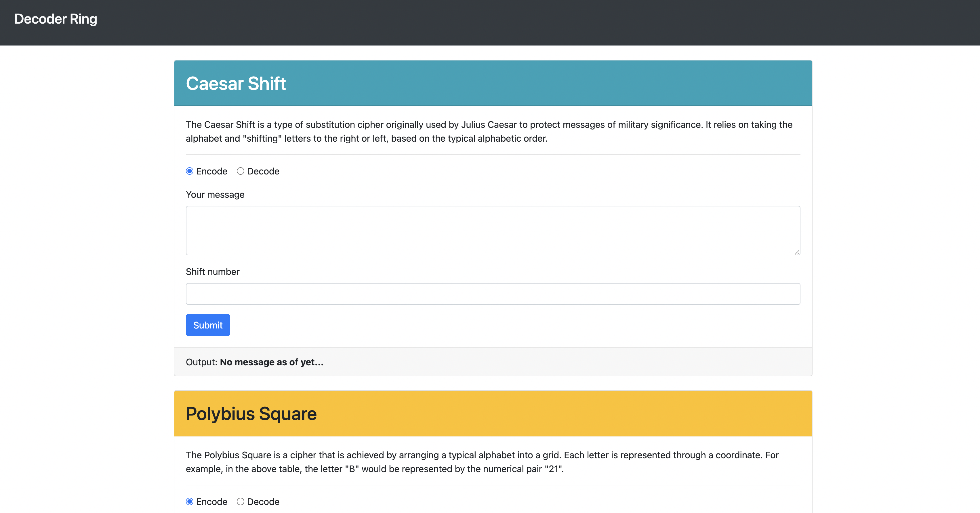
Task: Click the "Shift number" field label
Action: tap(212, 272)
